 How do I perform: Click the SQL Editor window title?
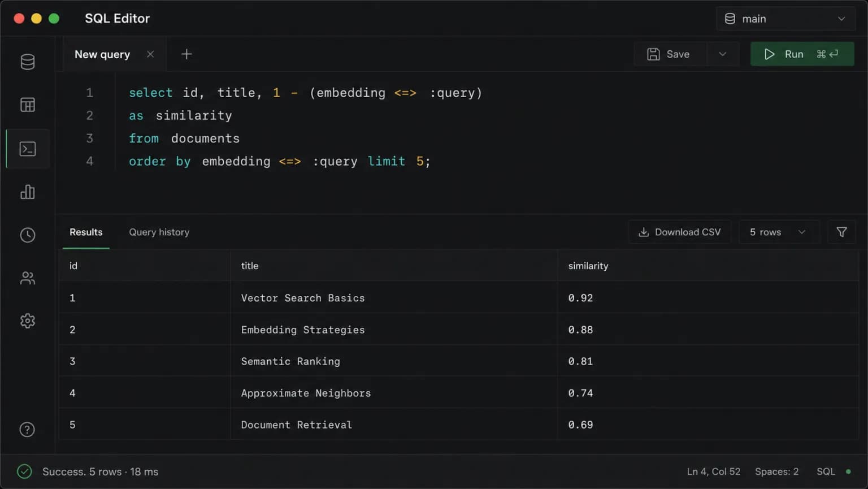117,19
